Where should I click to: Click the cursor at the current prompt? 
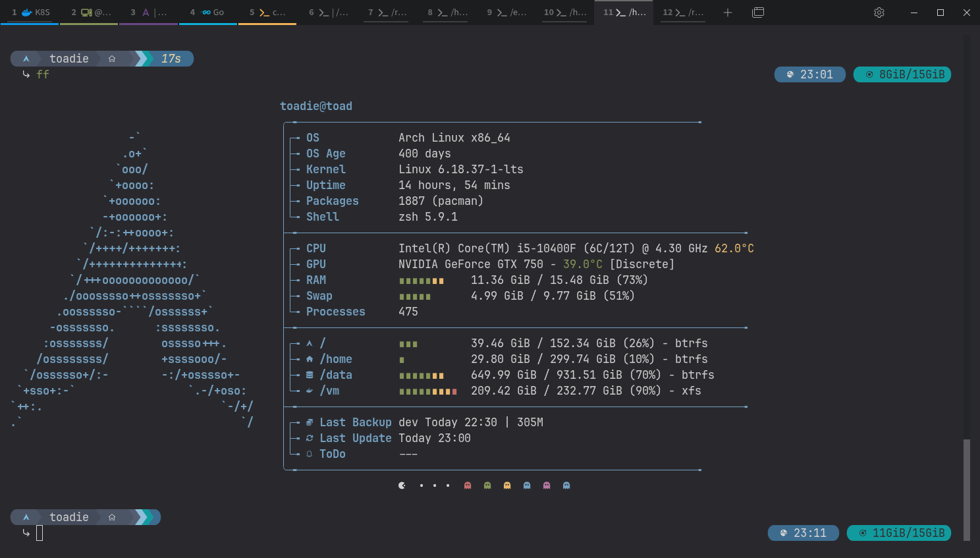click(x=40, y=533)
